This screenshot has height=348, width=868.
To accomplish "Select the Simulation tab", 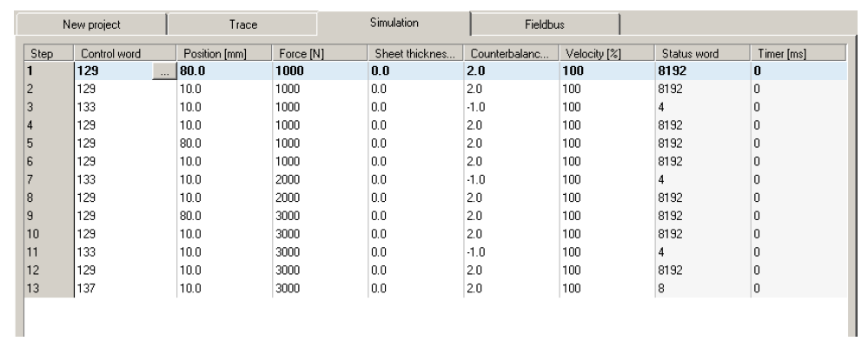I will coord(394,23).
